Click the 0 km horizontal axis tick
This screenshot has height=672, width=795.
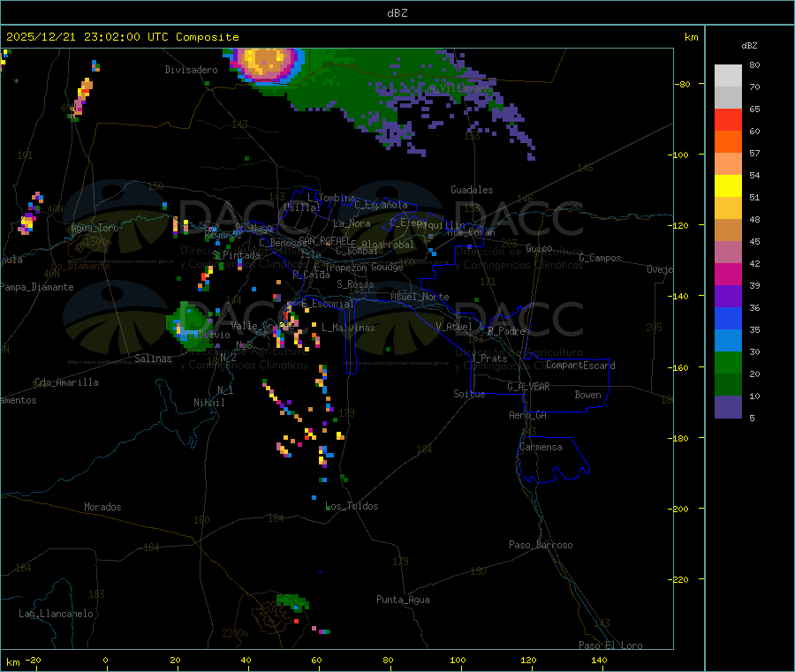click(105, 660)
